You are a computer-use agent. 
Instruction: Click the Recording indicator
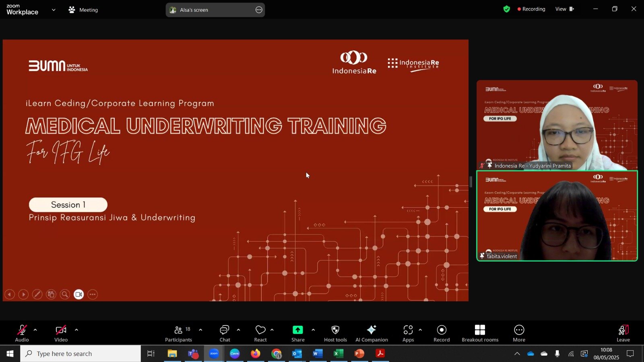pyautogui.click(x=531, y=9)
